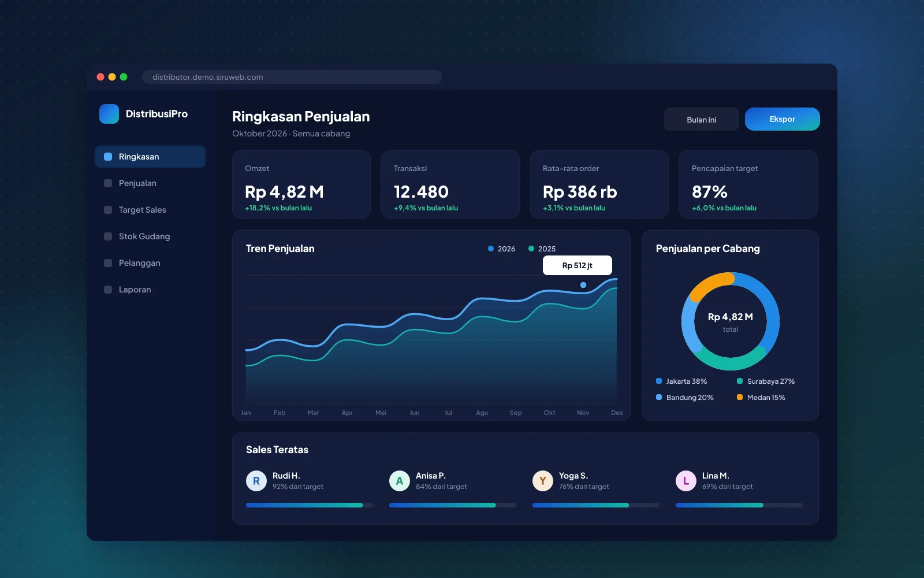Open the Pelanggan section
Image resolution: width=924 pixels, height=578 pixels.
tap(150, 263)
